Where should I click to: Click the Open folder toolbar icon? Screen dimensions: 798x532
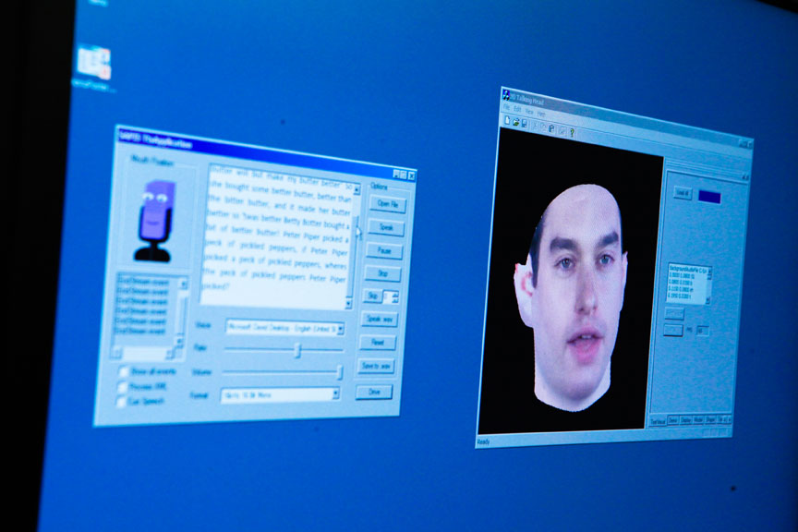516,123
